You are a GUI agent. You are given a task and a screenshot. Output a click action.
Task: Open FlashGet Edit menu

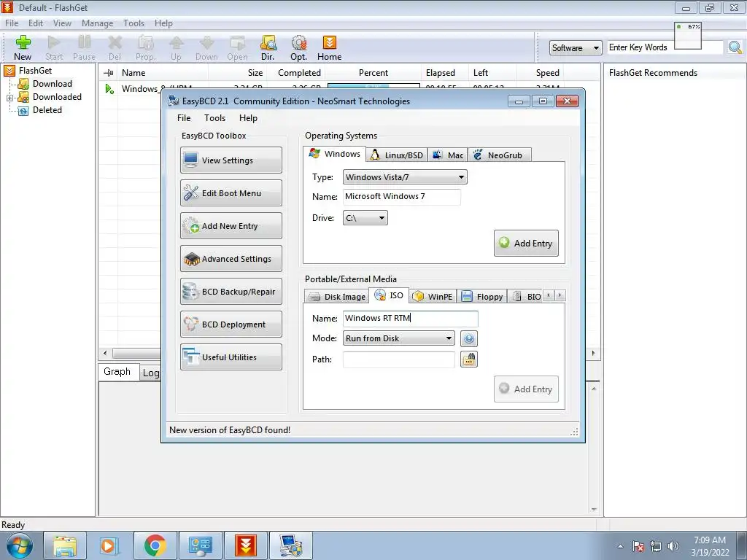coord(36,23)
